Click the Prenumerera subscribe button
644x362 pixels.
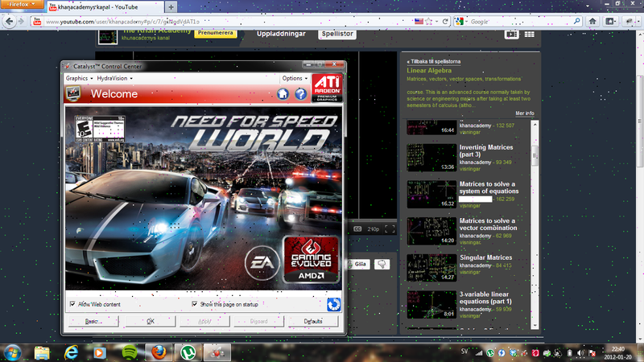(x=215, y=34)
